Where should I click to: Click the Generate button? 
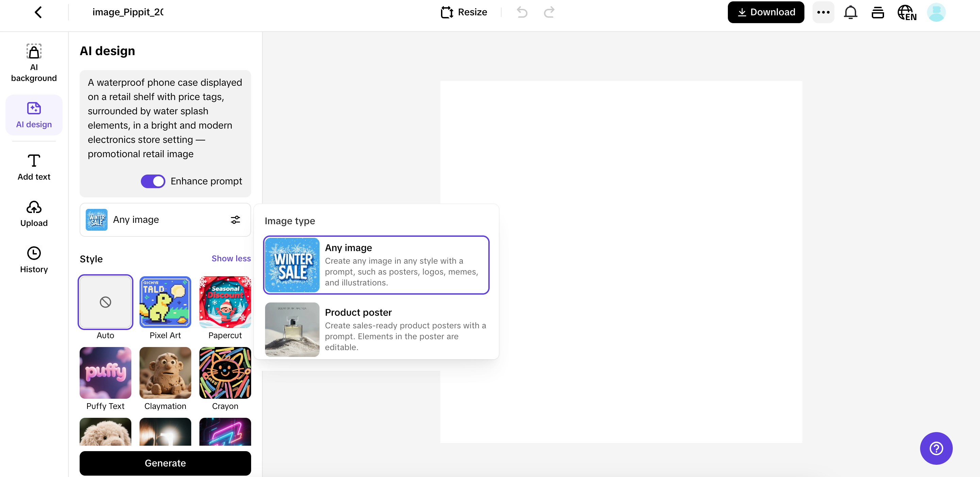click(165, 463)
